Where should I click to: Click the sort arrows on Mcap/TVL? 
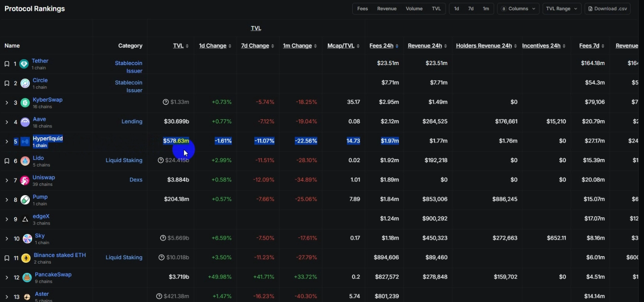coord(358,46)
